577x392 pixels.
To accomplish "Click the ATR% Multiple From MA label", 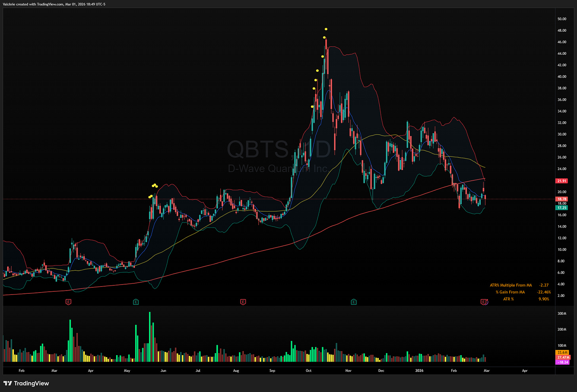I will click(x=511, y=285).
